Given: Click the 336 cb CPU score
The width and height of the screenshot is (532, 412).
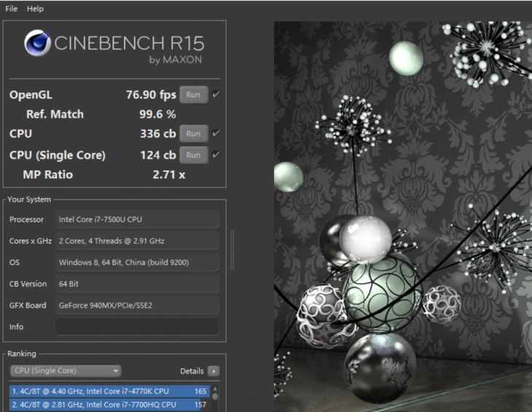Looking at the screenshot, I should pos(157,133).
